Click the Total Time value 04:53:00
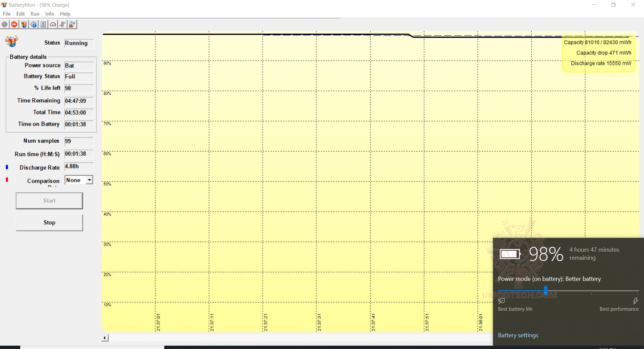Screen dimensions: 644x349 pyautogui.click(x=79, y=113)
